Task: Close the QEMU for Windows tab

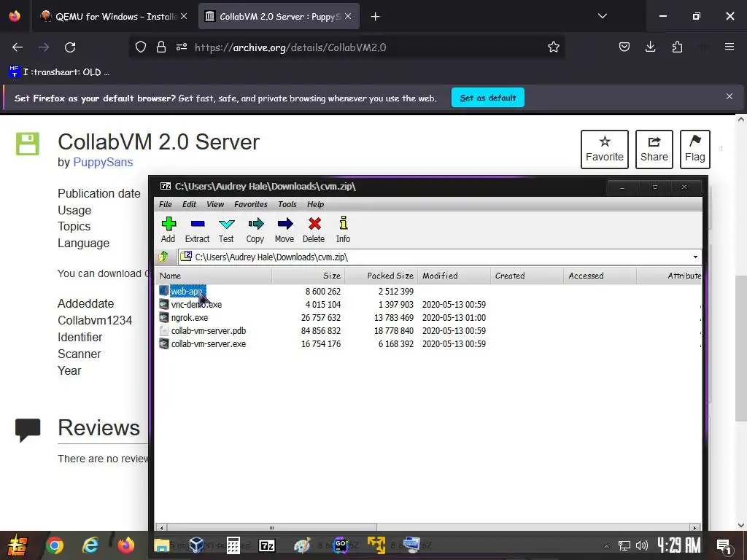Action: coord(184,17)
